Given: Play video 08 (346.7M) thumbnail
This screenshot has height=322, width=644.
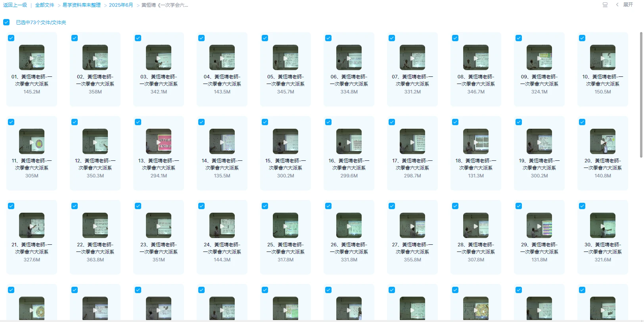Looking at the screenshot, I should click(476, 57).
